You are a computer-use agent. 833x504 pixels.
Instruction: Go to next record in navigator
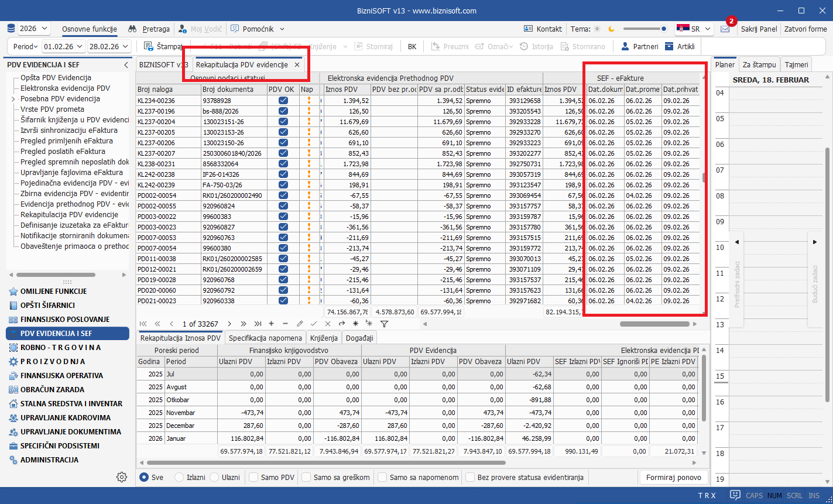(229, 324)
